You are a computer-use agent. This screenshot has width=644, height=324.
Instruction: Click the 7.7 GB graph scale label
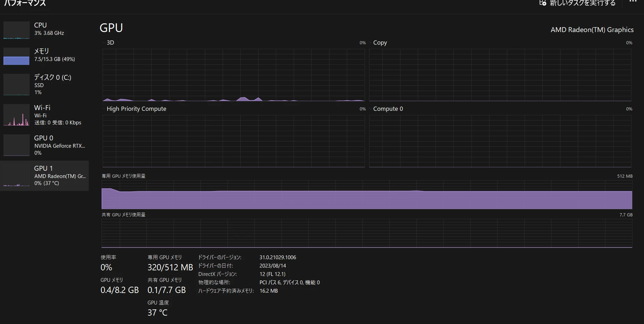(x=626, y=215)
